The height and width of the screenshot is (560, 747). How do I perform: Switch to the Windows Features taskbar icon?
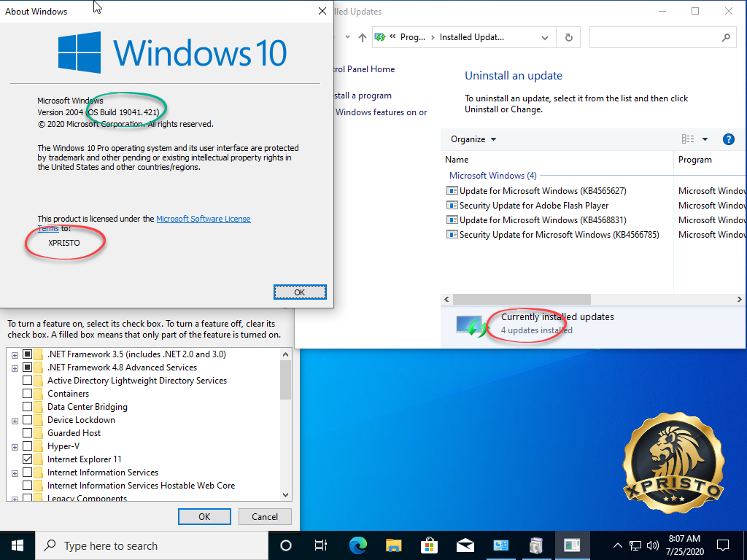(x=536, y=545)
